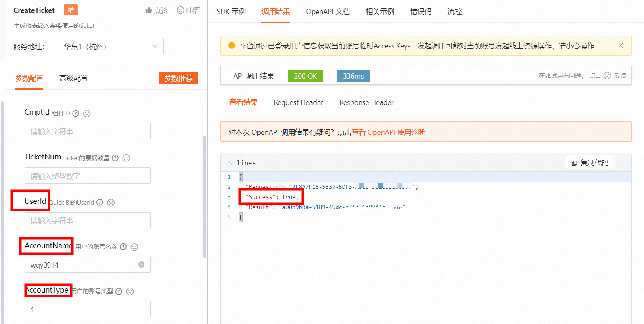Open the OpenAPI 文档 tab

(328, 12)
